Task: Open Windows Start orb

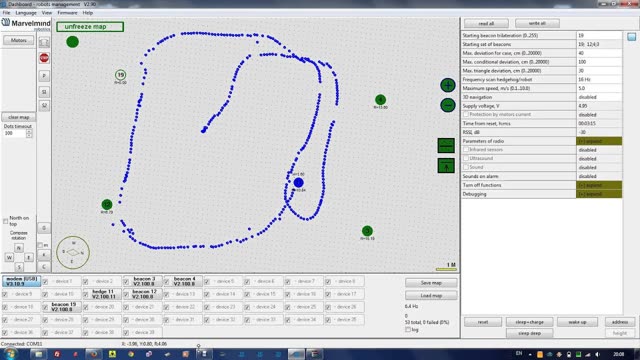Action: (10, 354)
